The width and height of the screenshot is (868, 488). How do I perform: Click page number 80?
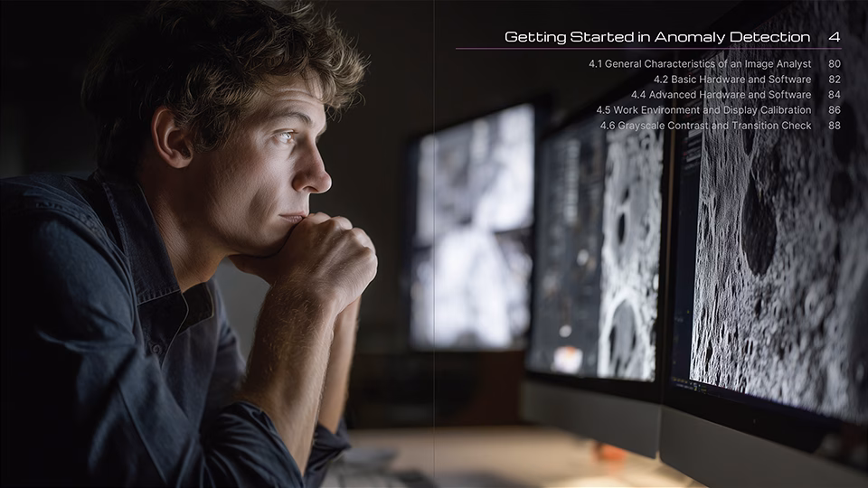pos(834,64)
